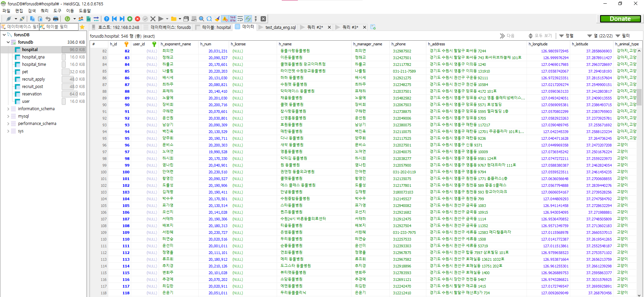Toggle the highlighted green link toolbar button

tap(248, 19)
